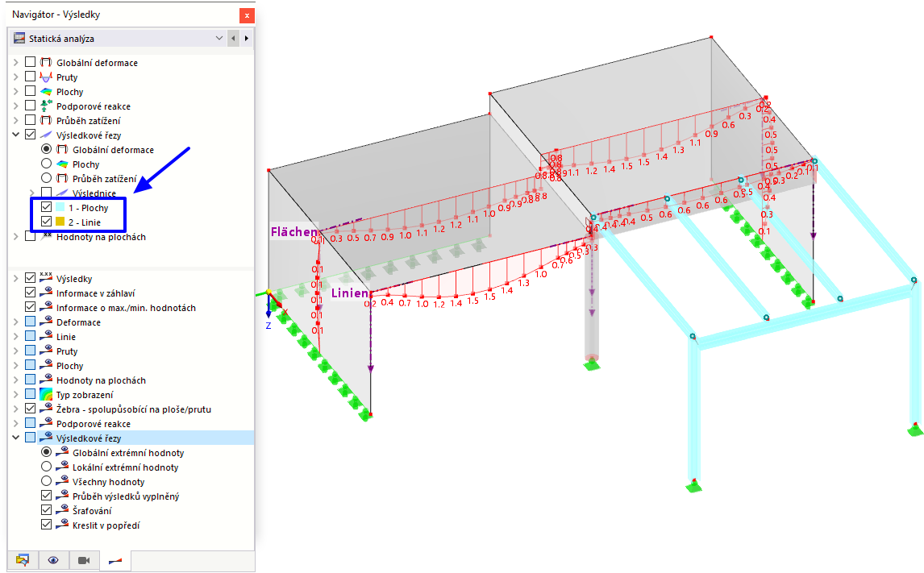
Task: Go to previous analysis type arrow
Action: click(233, 38)
